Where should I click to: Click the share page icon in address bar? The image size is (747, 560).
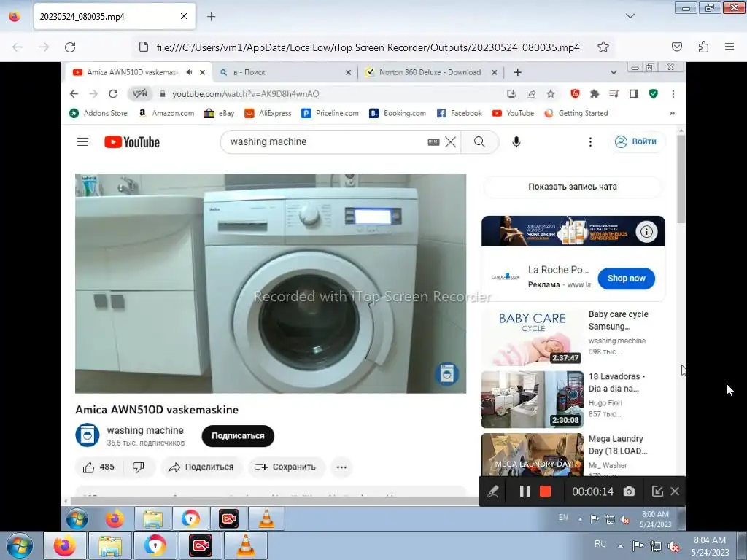tap(531, 94)
